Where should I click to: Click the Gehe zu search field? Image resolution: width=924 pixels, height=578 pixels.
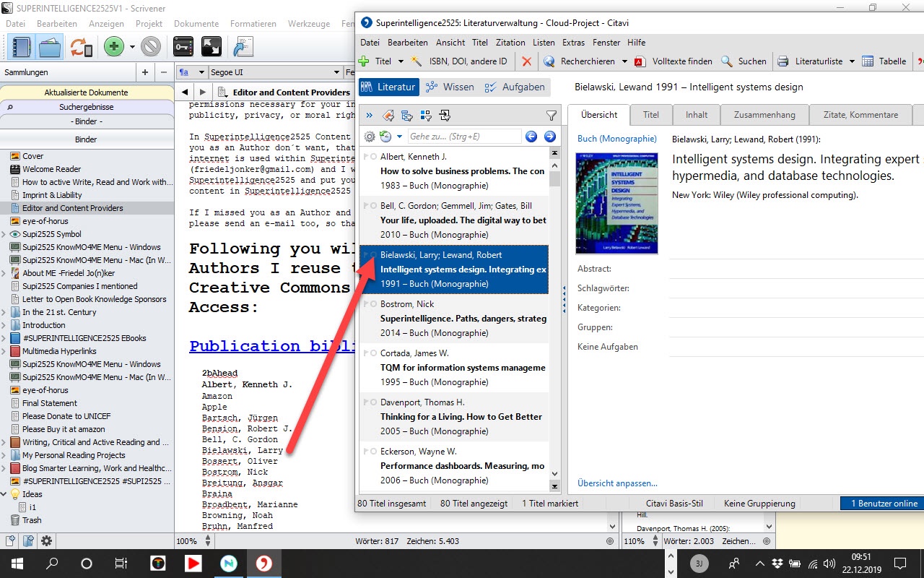coord(463,137)
